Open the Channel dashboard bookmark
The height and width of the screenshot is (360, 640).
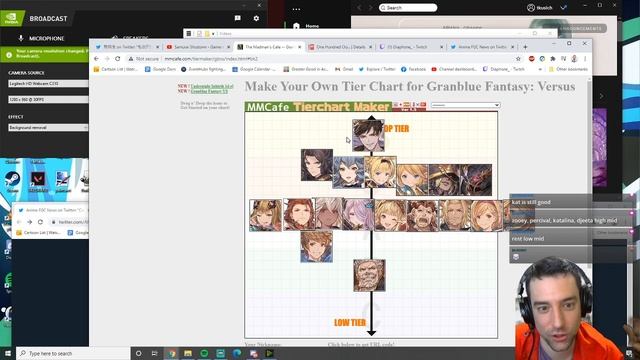pos(454,69)
